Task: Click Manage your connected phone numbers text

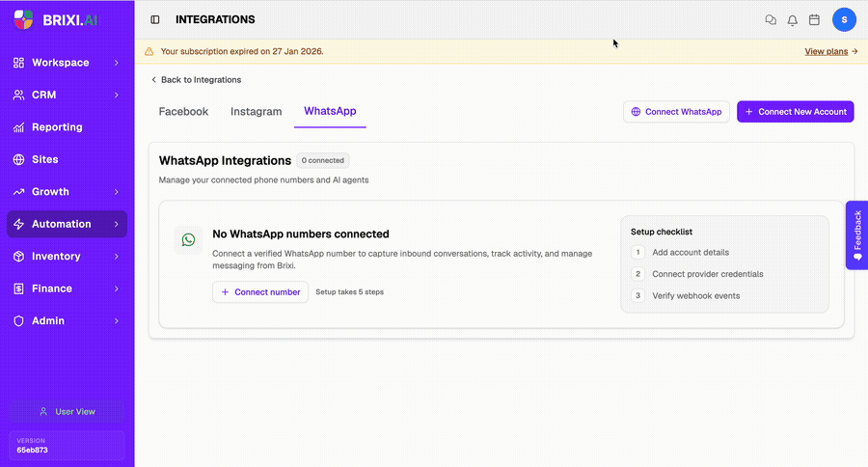Action: (x=263, y=180)
